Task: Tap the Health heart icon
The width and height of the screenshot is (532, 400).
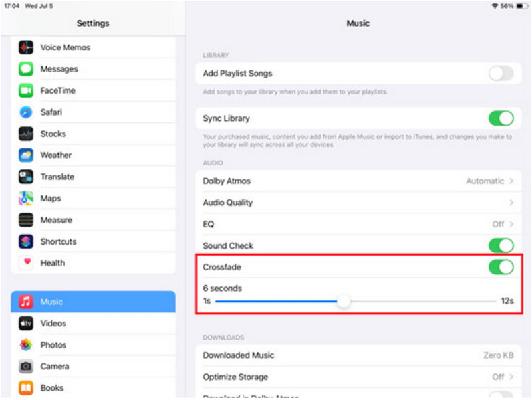Action: (x=26, y=263)
